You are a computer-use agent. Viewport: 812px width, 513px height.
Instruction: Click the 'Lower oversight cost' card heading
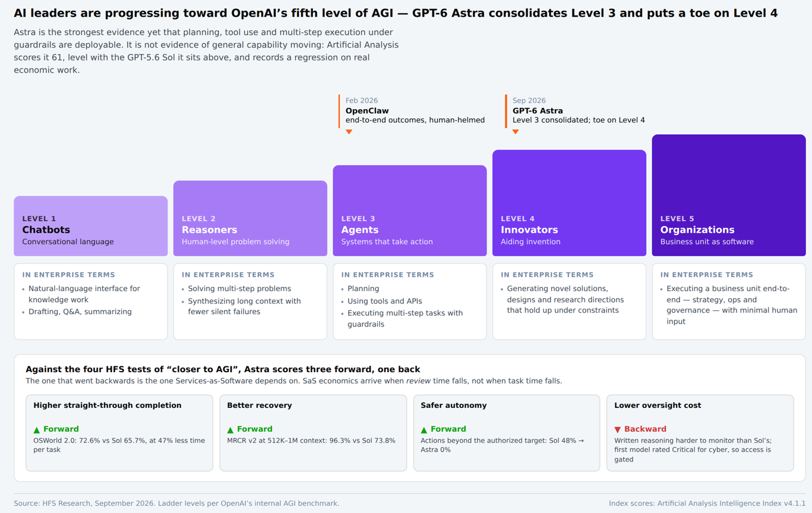[x=658, y=406]
